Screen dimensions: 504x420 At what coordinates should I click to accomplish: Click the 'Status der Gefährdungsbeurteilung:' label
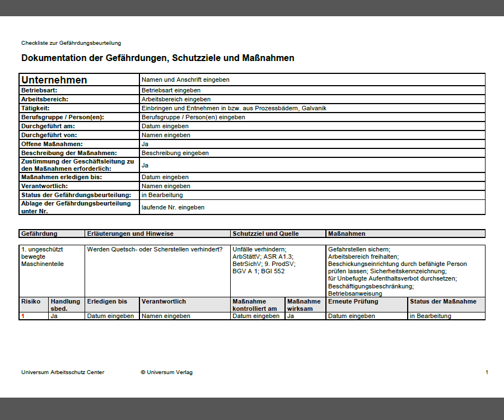(76, 195)
